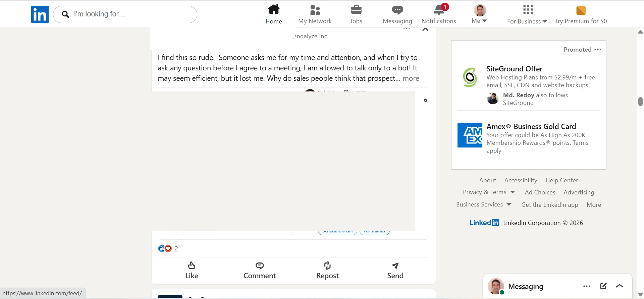Screen dimensions: 644x299
Task: Repost this post using the arrows icon
Action: [x=328, y=271]
